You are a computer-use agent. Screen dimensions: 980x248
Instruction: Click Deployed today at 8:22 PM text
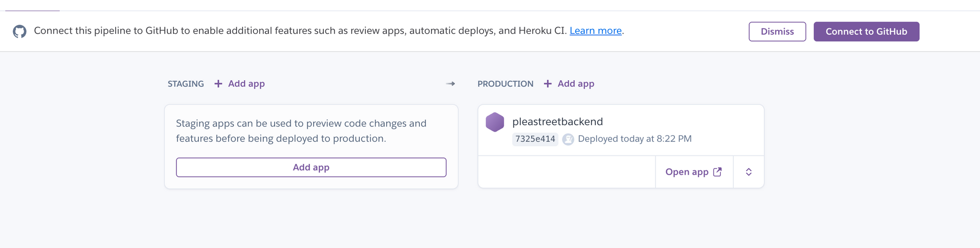coord(635,139)
